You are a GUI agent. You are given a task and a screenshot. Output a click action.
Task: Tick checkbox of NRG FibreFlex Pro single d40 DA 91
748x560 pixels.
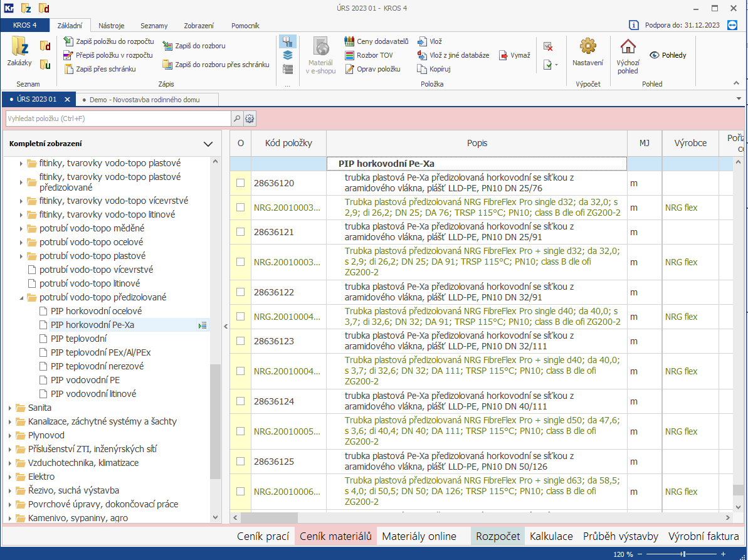tap(240, 316)
